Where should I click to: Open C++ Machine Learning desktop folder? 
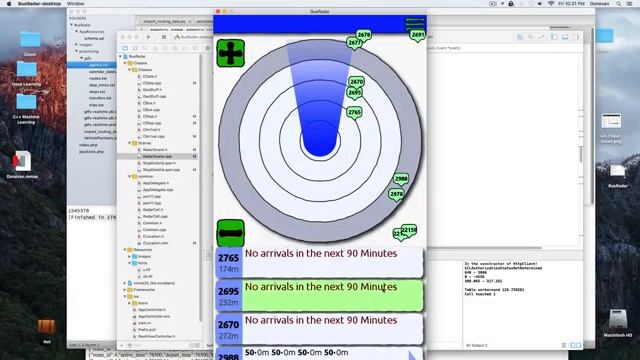pos(26,109)
